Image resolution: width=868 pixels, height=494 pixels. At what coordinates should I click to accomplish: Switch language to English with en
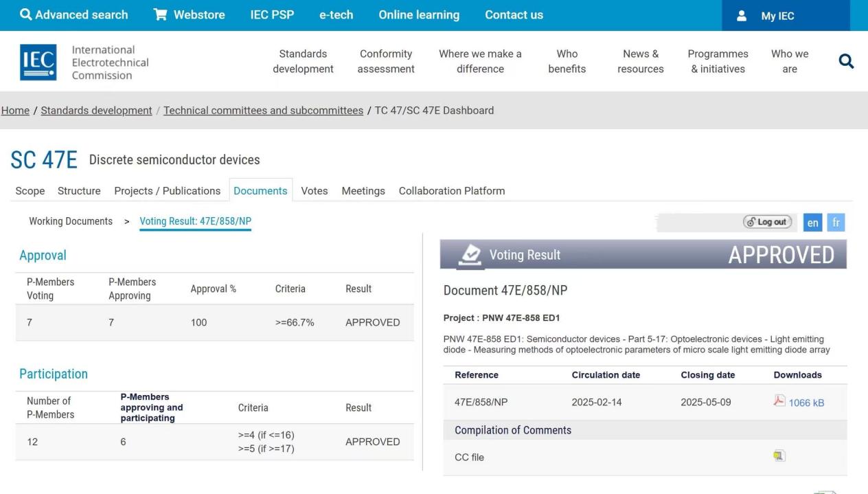[x=812, y=223]
